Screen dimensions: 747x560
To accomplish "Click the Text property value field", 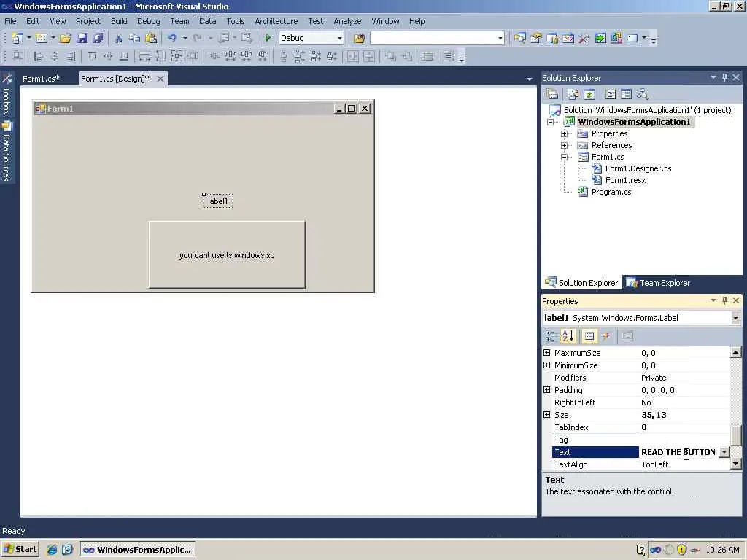I will (678, 452).
